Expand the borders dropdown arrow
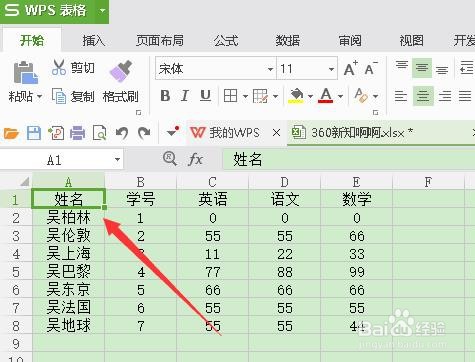475x362 pixels. pos(245,96)
